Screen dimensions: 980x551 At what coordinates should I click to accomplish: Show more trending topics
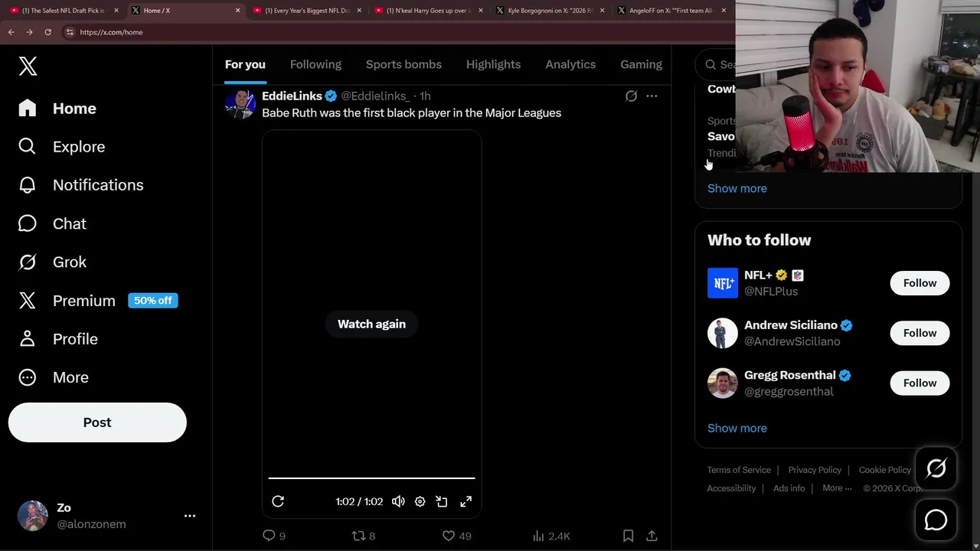pos(737,188)
